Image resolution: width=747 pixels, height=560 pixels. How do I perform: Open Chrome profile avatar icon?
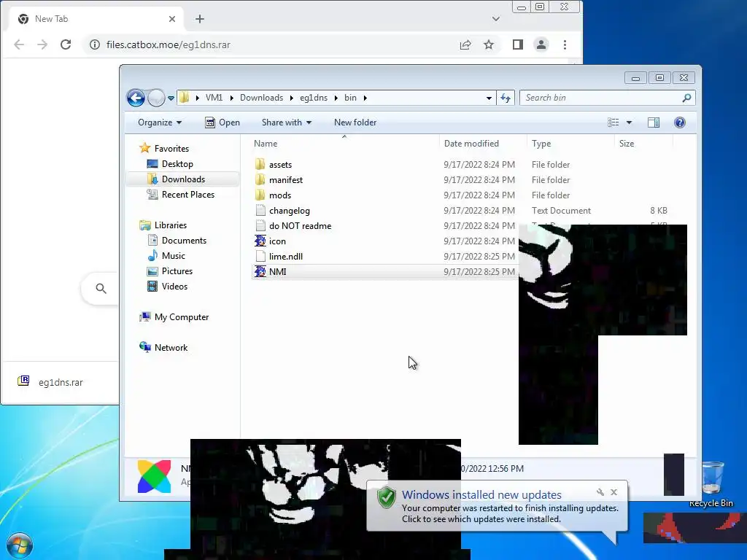tap(541, 44)
